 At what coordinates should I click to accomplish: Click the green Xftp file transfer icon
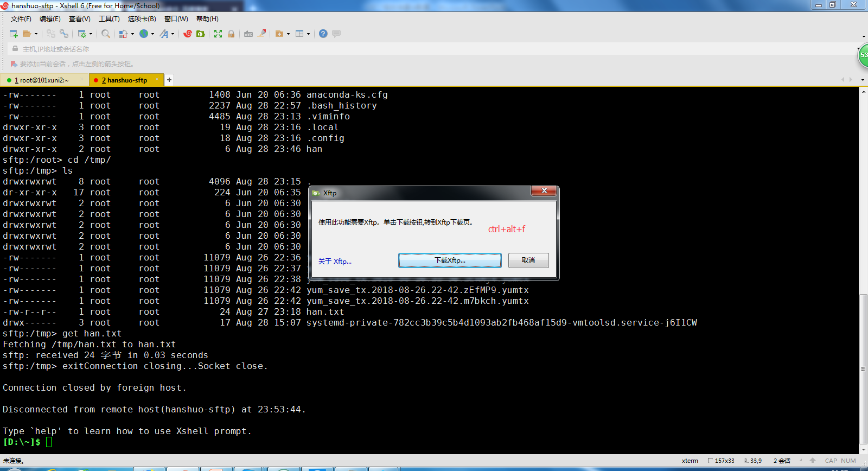click(x=201, y=34)
